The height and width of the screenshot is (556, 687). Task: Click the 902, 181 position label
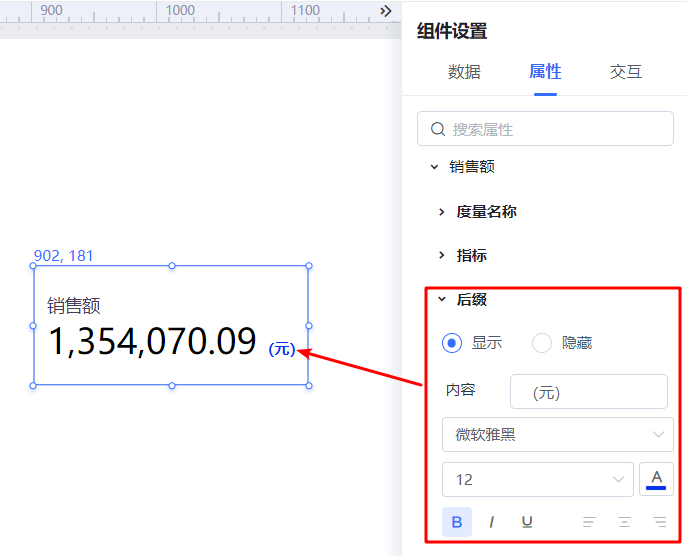coord(64,255)
